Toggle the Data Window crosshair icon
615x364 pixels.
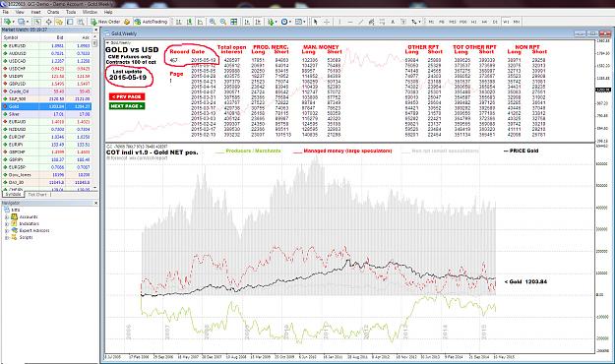click(x=48, y=22)
